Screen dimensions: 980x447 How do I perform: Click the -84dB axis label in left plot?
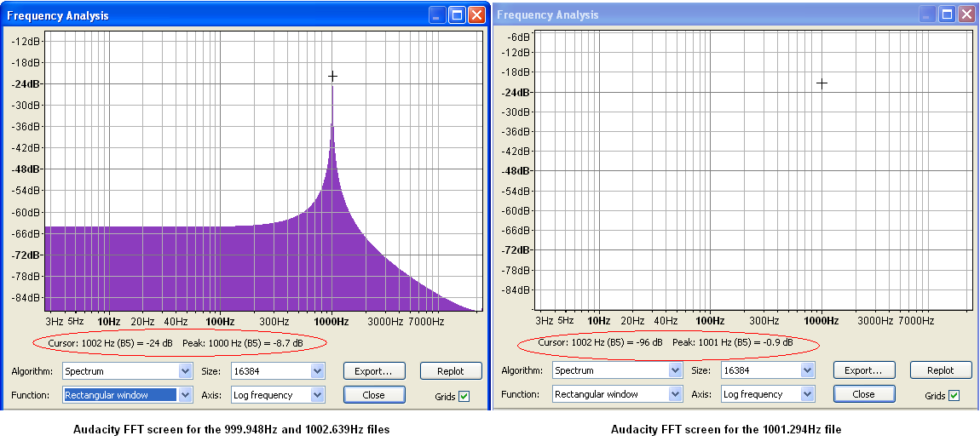pyautogui.click(x=26, y=297)
